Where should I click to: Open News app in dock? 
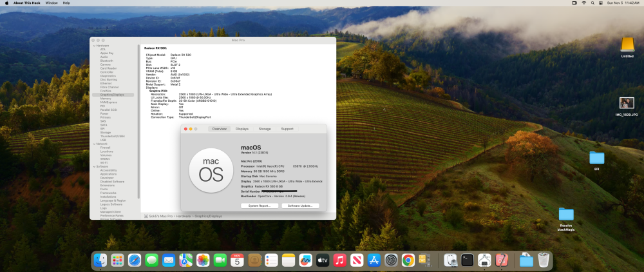[357, 260]
